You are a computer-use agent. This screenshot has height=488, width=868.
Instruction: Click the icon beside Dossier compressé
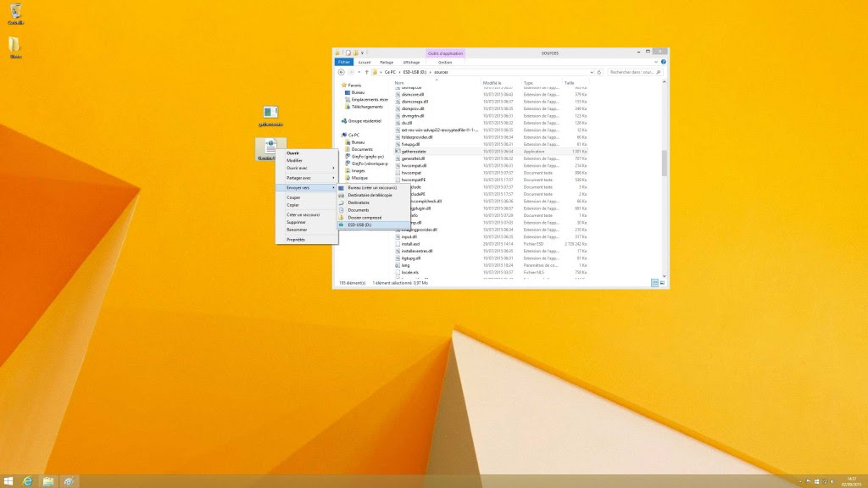click(x=341, y=218)
